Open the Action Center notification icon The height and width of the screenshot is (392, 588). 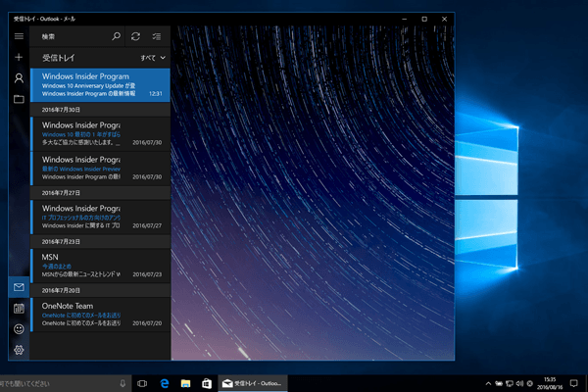click(x=573, y=383)
